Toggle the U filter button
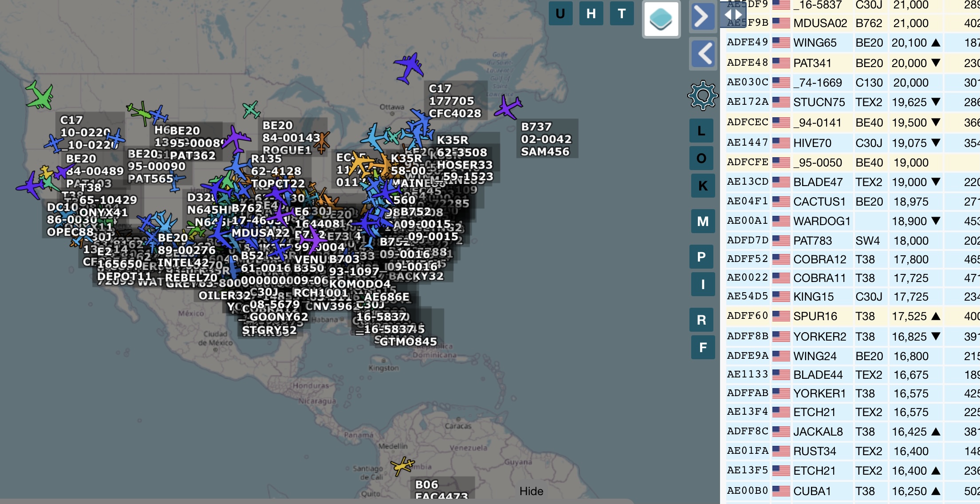Image resolution: width=980 pixels, height=504 pixels. coord(560,14)
